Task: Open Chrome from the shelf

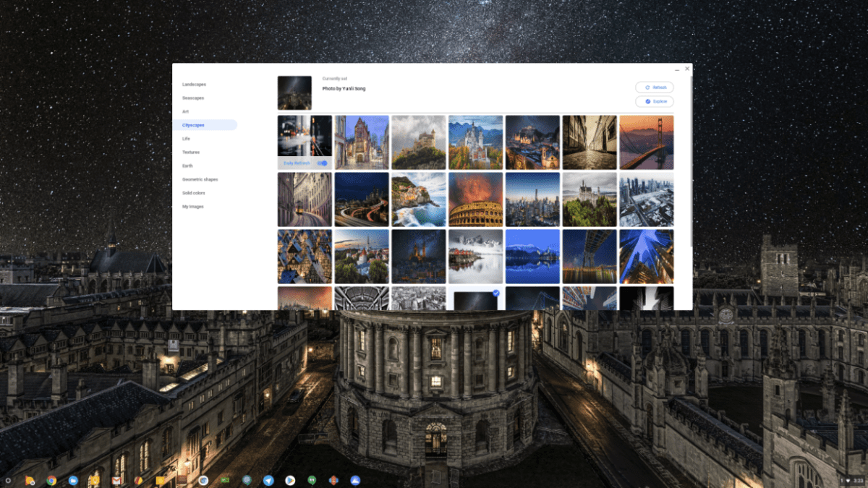Action: (x=50, y=480)
